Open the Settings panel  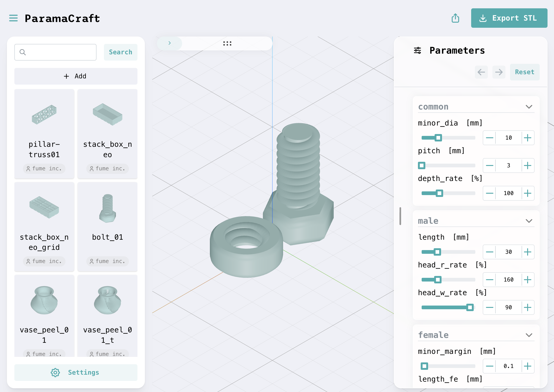click(x=76, y=372)
